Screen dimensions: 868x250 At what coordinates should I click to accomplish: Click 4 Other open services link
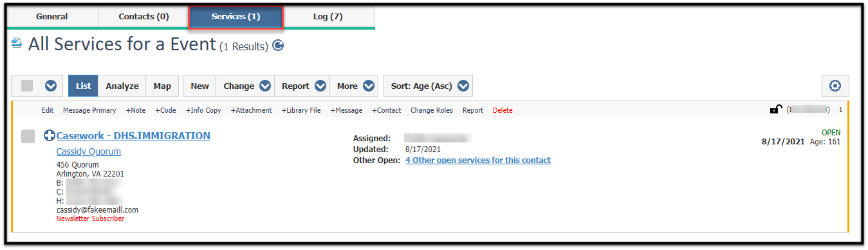478,160
